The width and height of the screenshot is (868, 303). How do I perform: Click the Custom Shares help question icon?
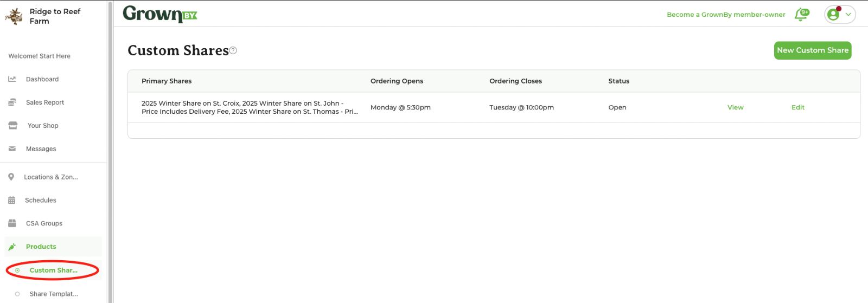click(233, 50)
